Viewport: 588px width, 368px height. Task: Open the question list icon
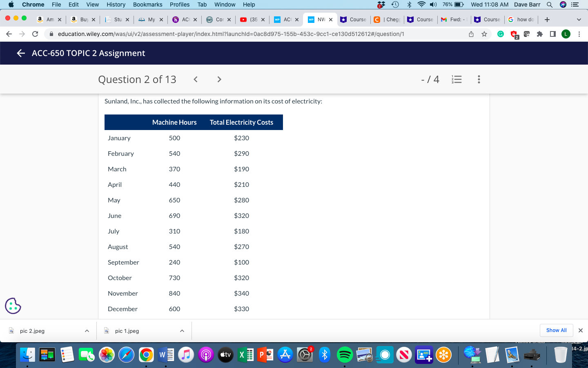tap(457, 79)
